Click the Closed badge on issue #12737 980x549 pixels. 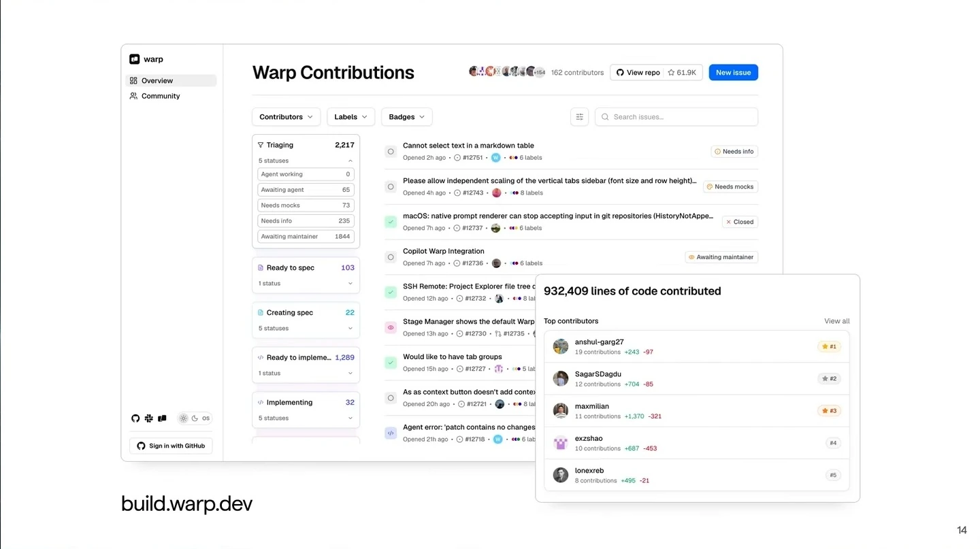740,222
